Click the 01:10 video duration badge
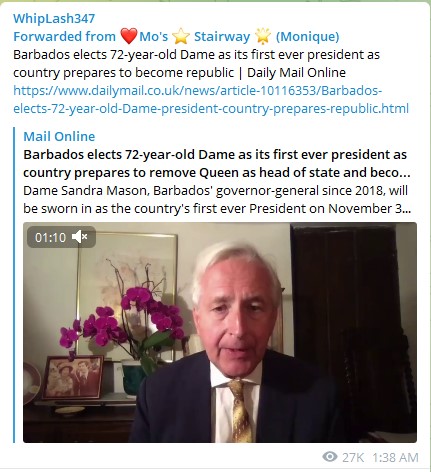 (50, 237)
